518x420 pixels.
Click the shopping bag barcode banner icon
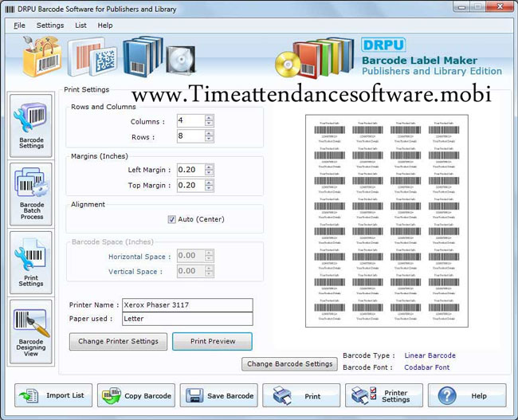[x=42, y=56]
